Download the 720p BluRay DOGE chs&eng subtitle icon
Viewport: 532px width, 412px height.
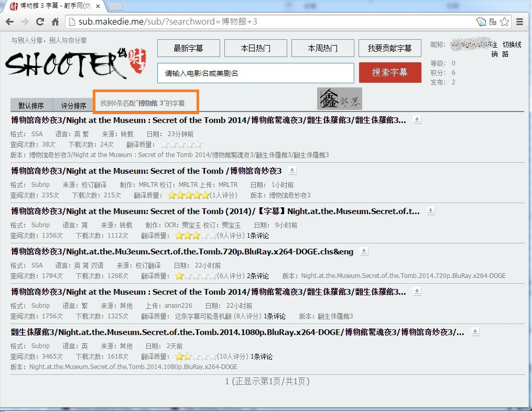click(x=364, y=251)
